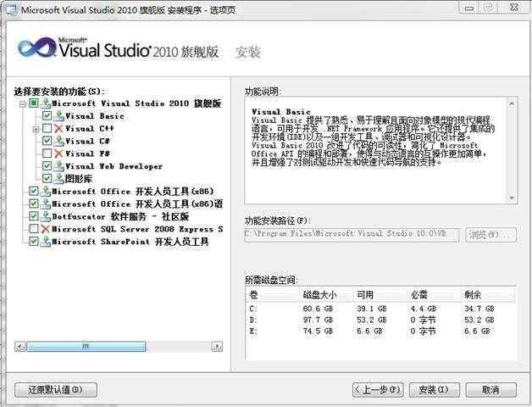This screenshot has height=407, width=532.
Task: Select the Visual Basic tree label
Action: [95, 116]
